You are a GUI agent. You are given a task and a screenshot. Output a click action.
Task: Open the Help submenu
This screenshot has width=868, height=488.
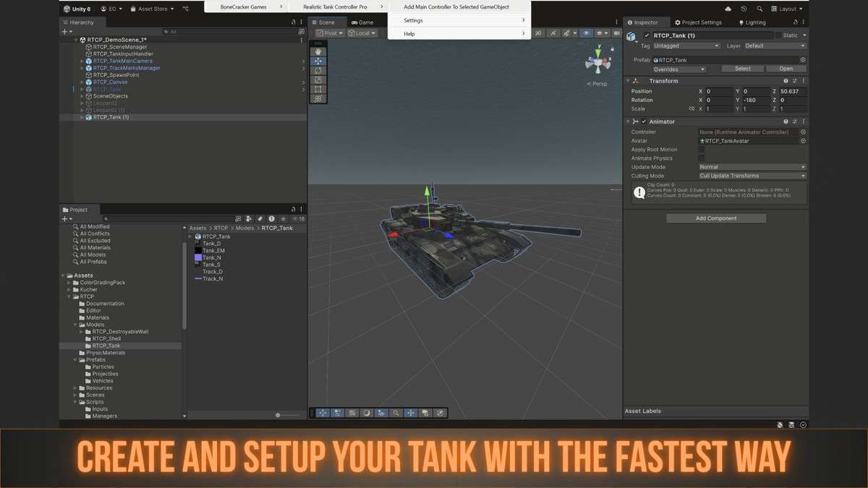(x=459, y=34)
